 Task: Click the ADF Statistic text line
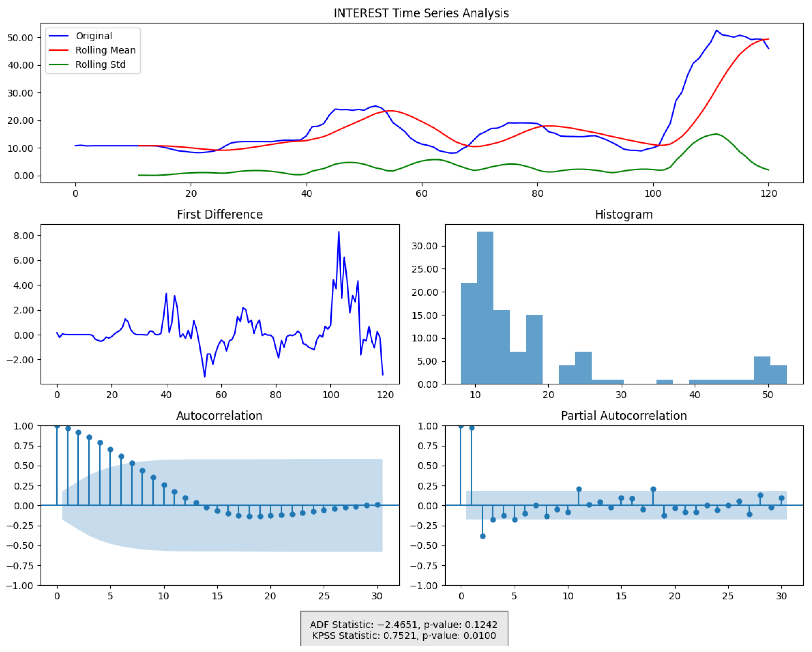404,624
